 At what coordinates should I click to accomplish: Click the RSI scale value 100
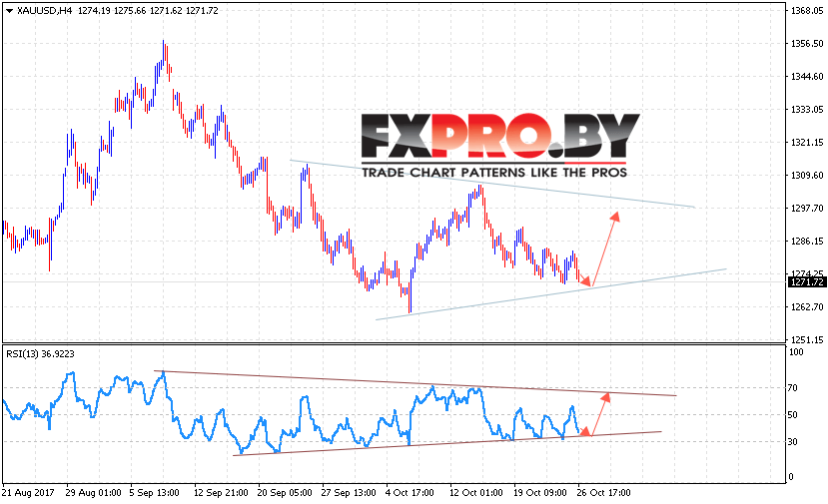(x=795, y=352)
